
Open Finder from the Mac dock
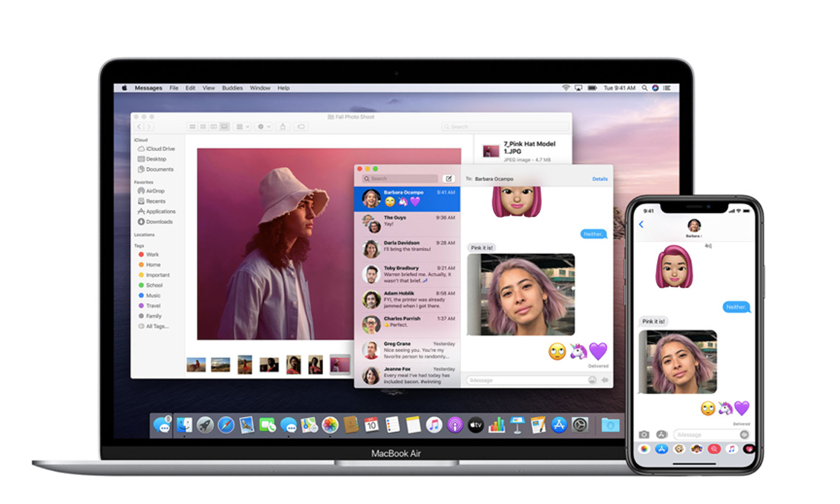(185, 424)
